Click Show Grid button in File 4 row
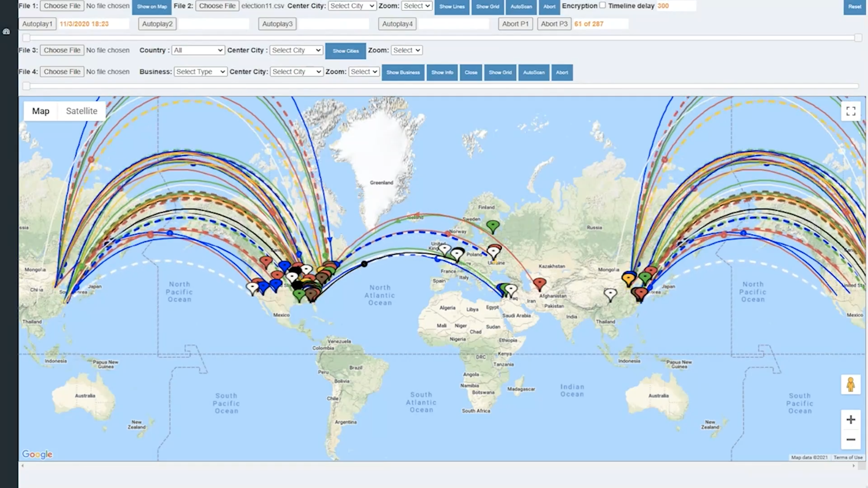Screen dimensions: 868x488 pos(500,73)
